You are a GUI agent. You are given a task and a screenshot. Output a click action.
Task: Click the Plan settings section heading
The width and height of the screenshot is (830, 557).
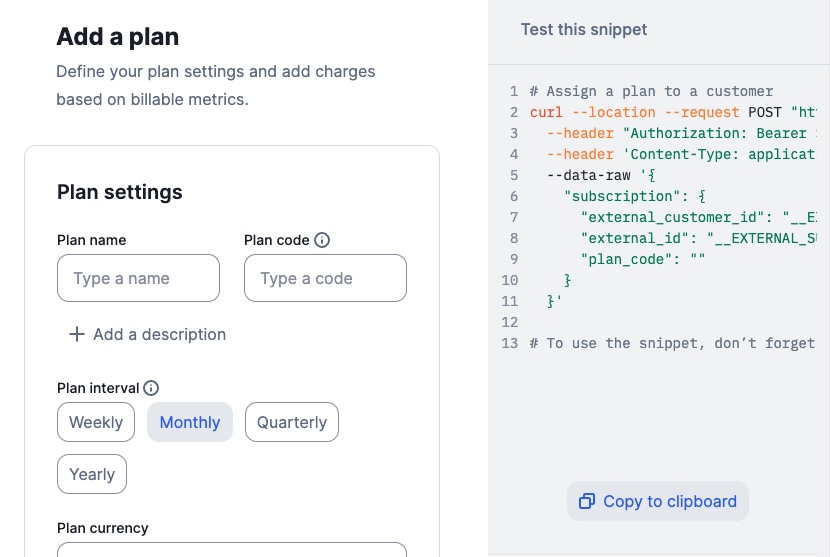[x=120, y=192]
